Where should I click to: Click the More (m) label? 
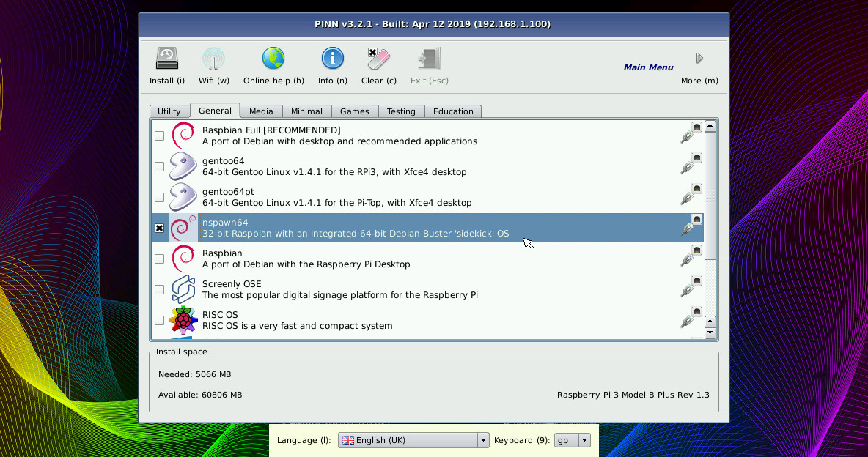pyautogui.click(x=699, y=81)
